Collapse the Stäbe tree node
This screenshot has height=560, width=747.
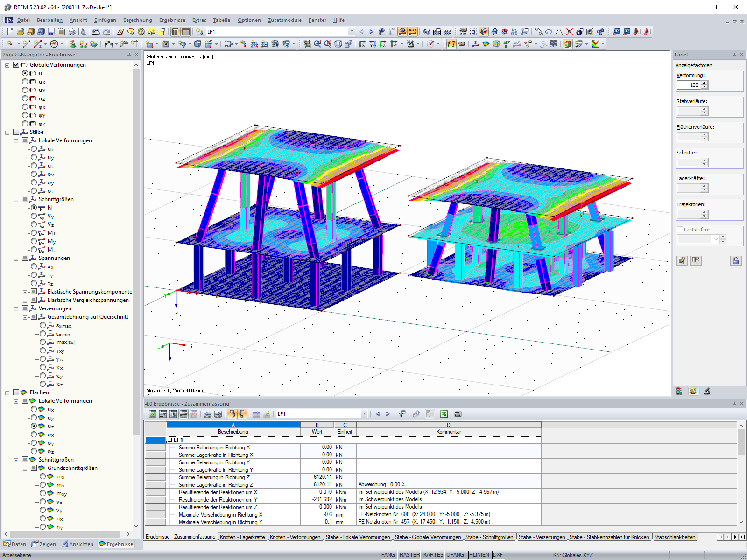coord(8,133)
